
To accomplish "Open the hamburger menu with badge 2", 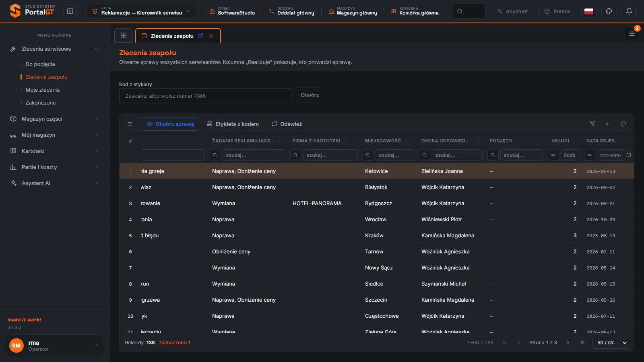I will click(x=632, y=34).
